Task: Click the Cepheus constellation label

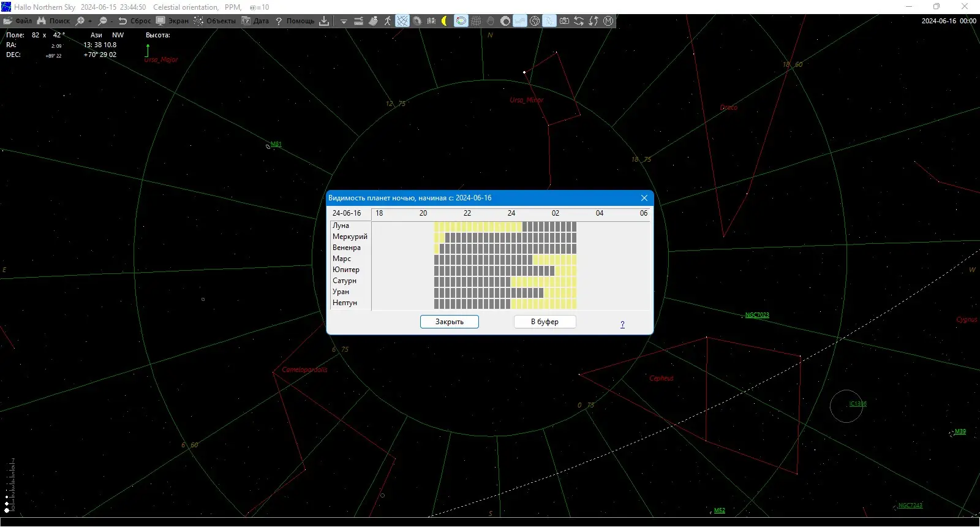Action: point(661,378)
